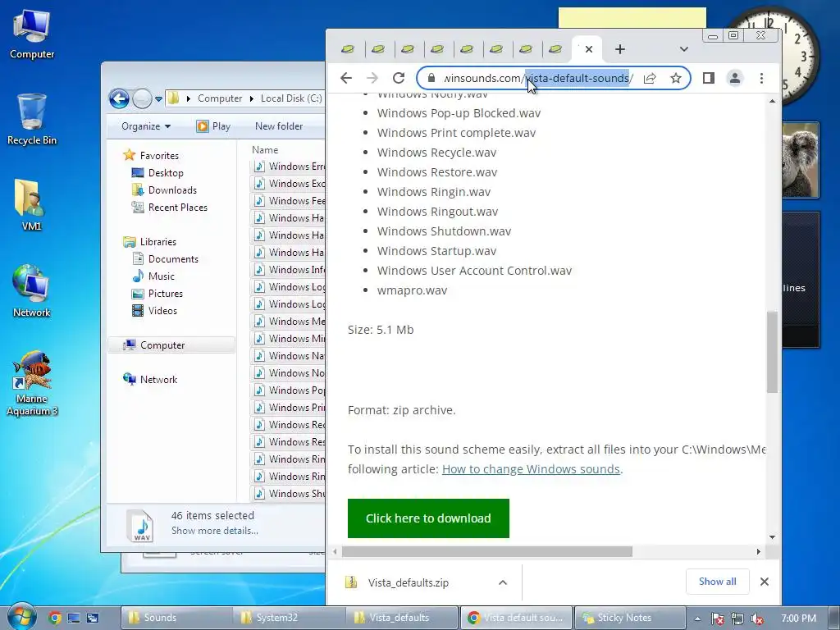840x630 pixels.
Task: Open Recent Places in sidebar
Action: click(x=177, y=208)
